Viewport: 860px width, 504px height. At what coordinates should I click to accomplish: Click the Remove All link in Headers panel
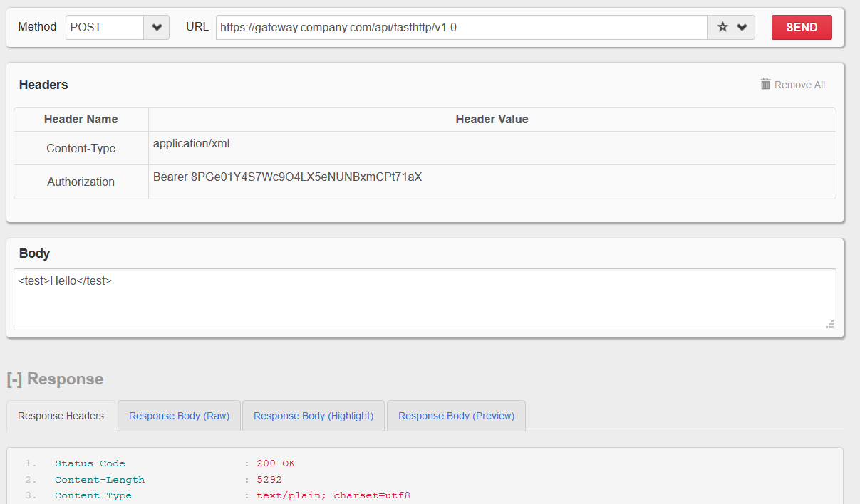[x=799, y=84]
